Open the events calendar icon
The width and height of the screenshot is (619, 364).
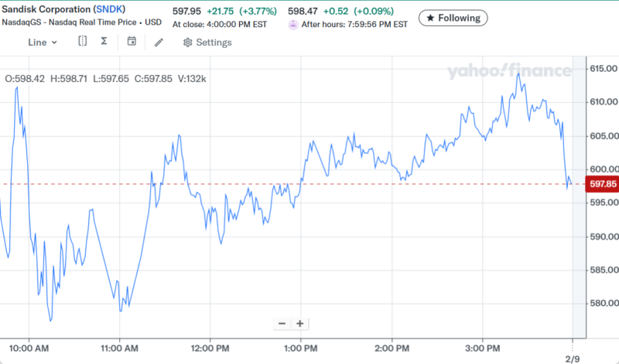[132, 42]
